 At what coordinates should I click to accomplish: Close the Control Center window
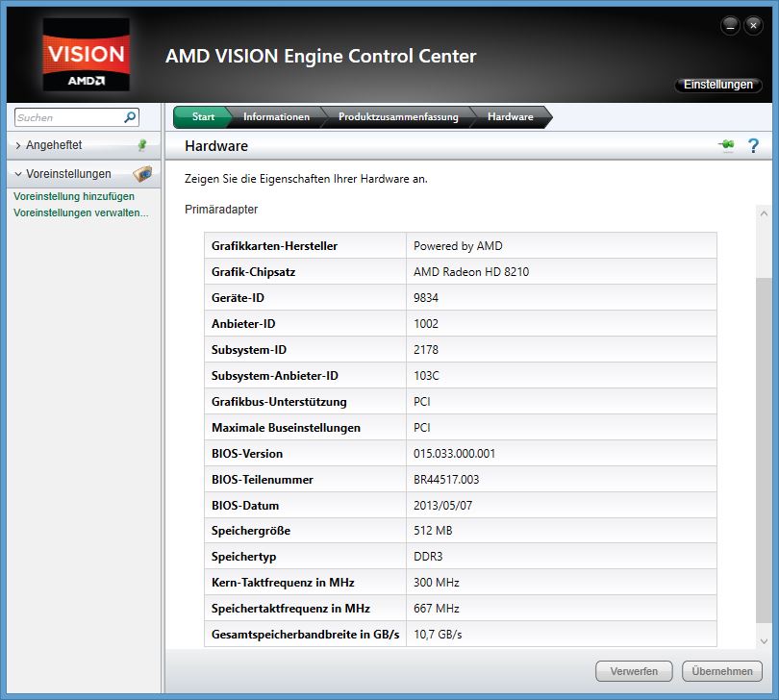point(753,25)
